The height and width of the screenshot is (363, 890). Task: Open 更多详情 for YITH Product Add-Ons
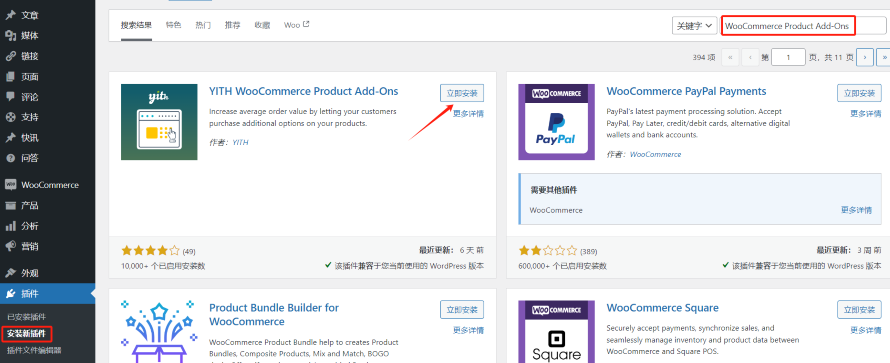click(468, 113)
